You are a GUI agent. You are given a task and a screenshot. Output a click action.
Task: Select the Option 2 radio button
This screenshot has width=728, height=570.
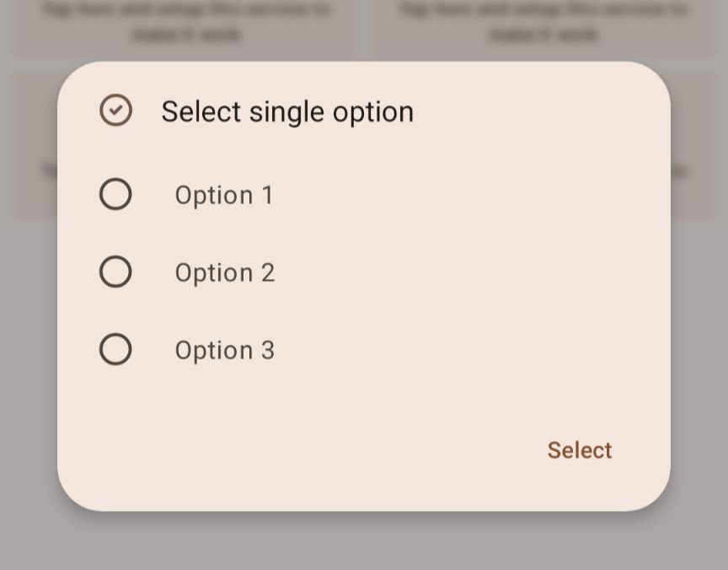point(115,272)
